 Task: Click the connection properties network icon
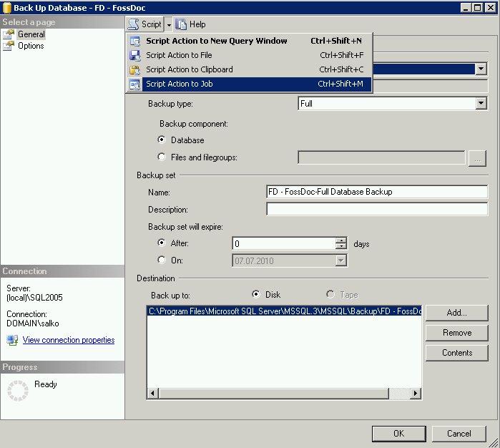click(12, 340)
